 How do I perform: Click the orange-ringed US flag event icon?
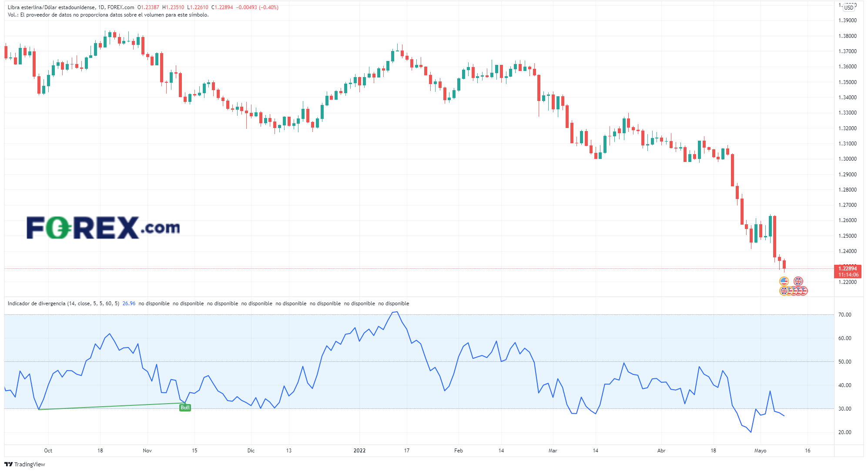[784, 281]
